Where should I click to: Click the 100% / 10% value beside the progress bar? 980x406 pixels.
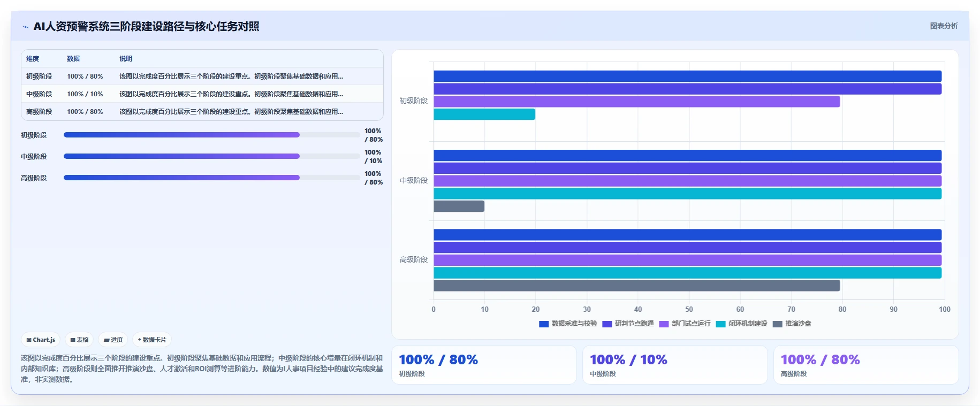tap(374, 157)
